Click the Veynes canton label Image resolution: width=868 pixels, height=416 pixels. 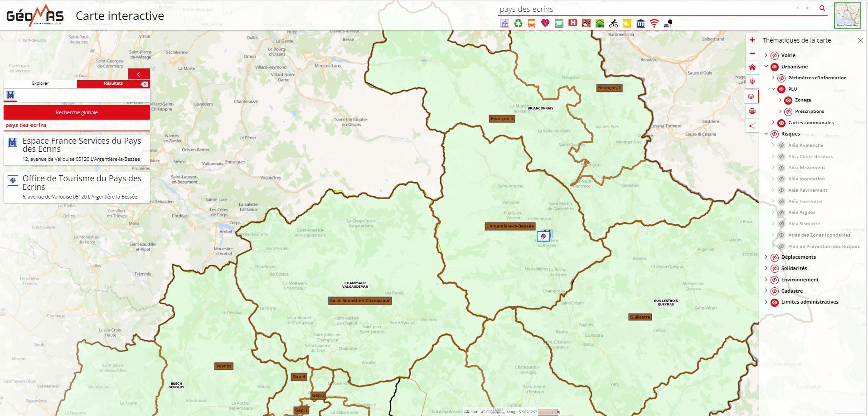(223, 366)
